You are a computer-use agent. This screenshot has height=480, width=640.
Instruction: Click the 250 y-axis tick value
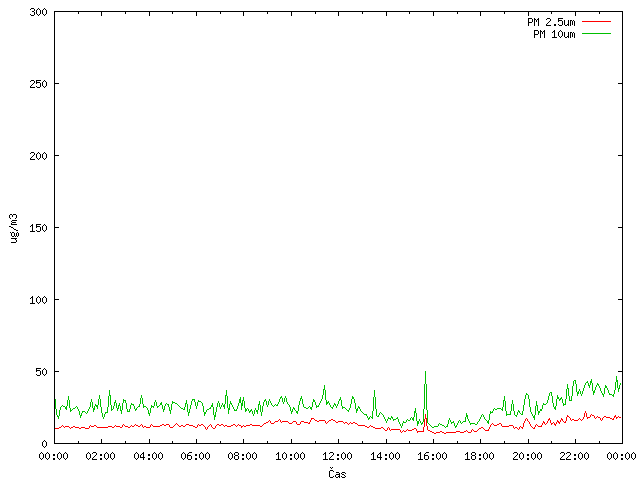38,84
